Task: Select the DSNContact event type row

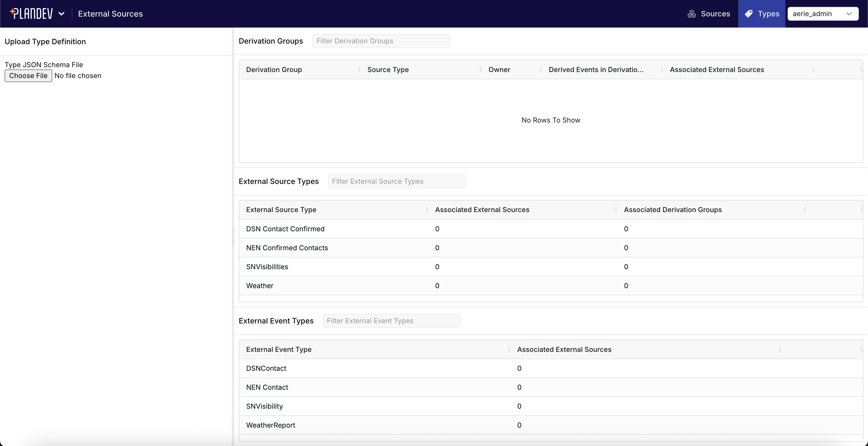Action: [x=266, y=368]
